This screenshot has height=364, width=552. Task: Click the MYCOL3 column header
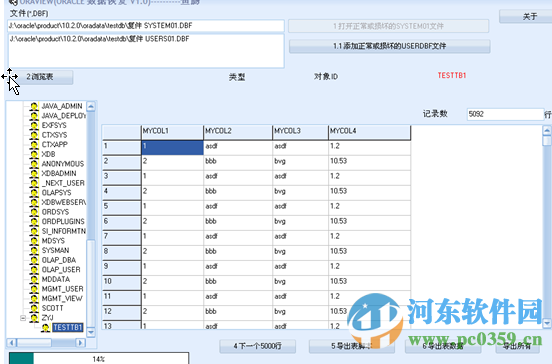tap(301, 132)
